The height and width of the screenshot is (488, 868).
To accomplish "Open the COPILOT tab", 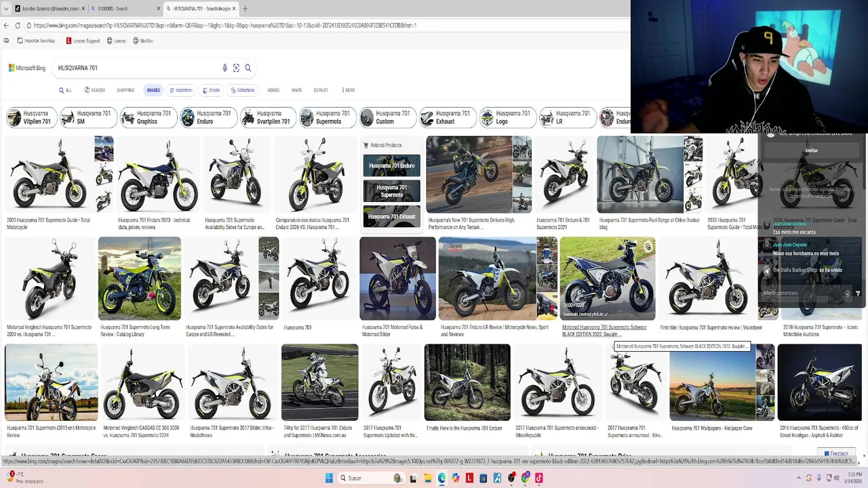I will click(x=321, y=90).
